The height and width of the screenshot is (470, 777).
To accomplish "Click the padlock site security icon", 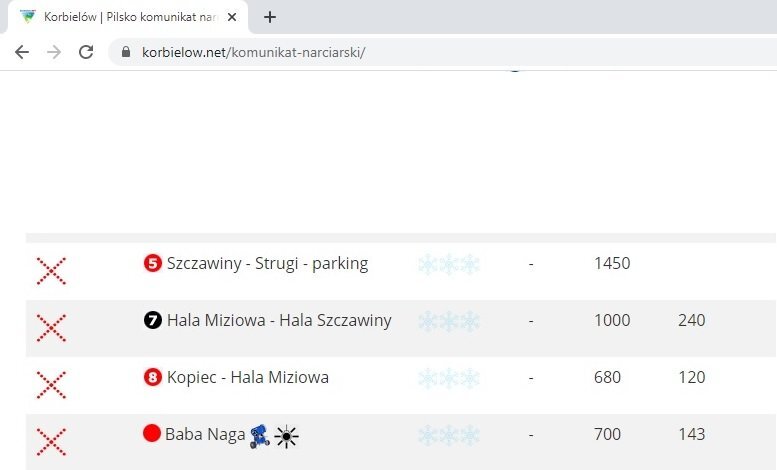I will (126, 52).
